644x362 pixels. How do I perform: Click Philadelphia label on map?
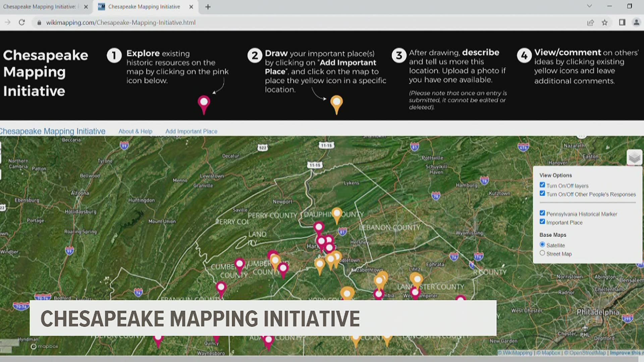[x=598, y=312]
